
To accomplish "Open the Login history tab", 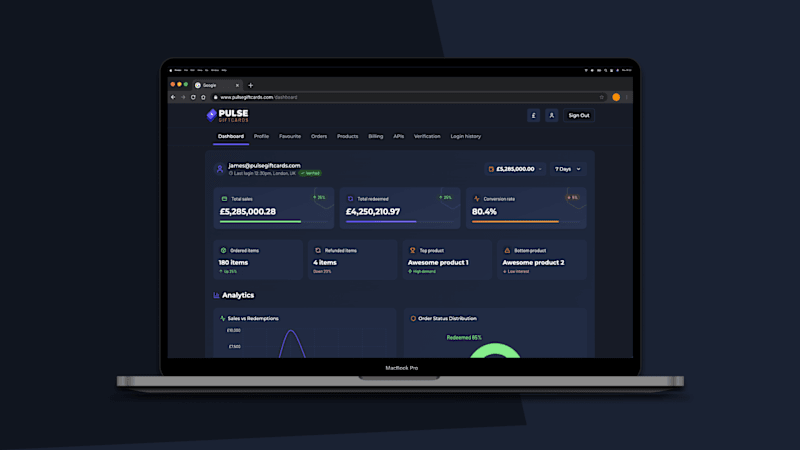I will (x=466, y=136).
